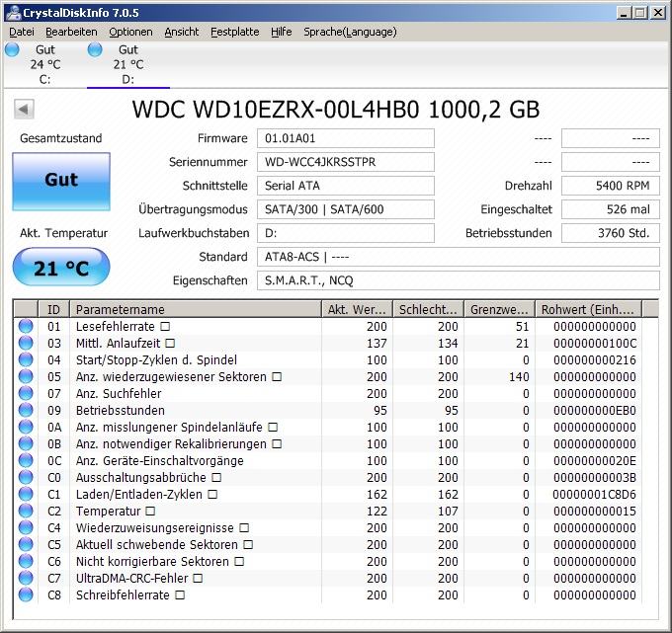Click the Lesefehlerrate parameter name
The image size is (672, 633).
click(x=115, y=326)
